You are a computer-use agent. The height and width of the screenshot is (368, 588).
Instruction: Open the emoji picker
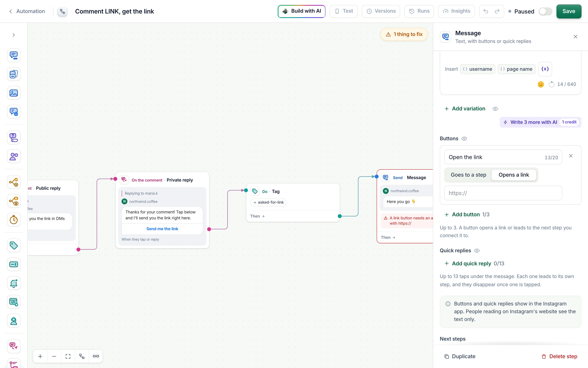[541, 84]
